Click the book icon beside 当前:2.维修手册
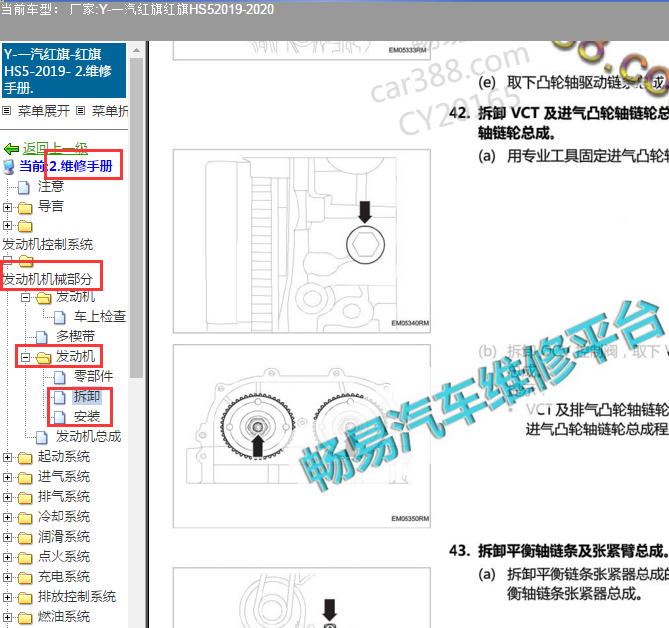This screenshot has width=669, height=628. click(x=9, y=167)
